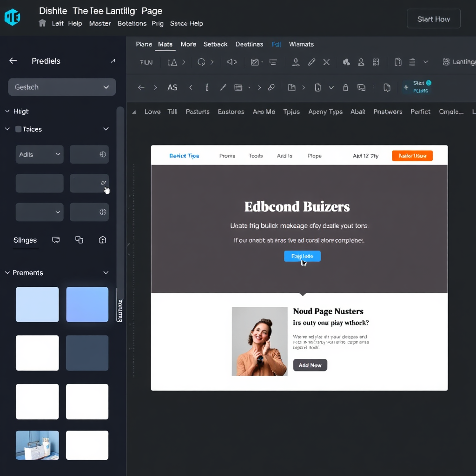Viewport: 476px width, 476px height.
Task: Open the Adlis dropdown in the sidebar
Action: 39,154
